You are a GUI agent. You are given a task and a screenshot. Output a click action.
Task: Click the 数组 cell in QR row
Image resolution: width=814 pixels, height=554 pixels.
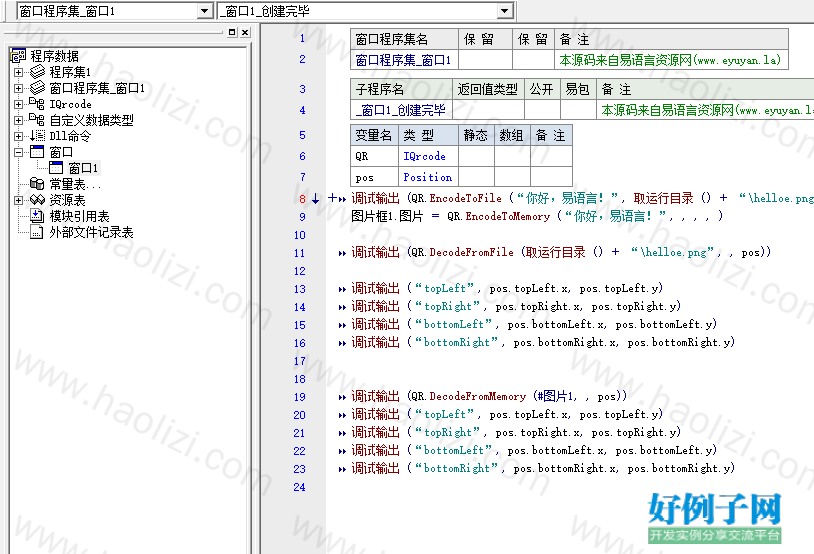tap(512, 156)
